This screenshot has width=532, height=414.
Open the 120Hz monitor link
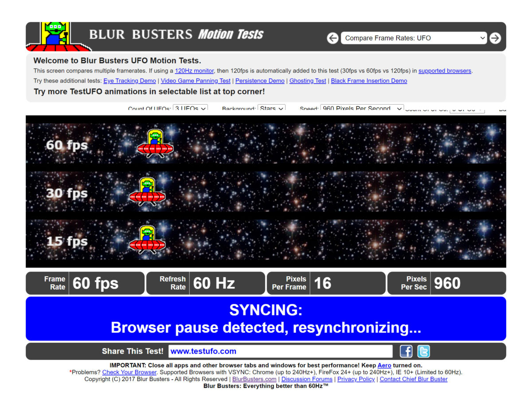[194, 70]
